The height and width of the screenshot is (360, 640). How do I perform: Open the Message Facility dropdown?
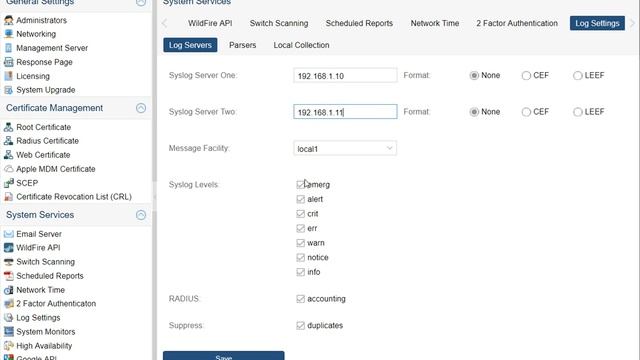pos(345,149)
